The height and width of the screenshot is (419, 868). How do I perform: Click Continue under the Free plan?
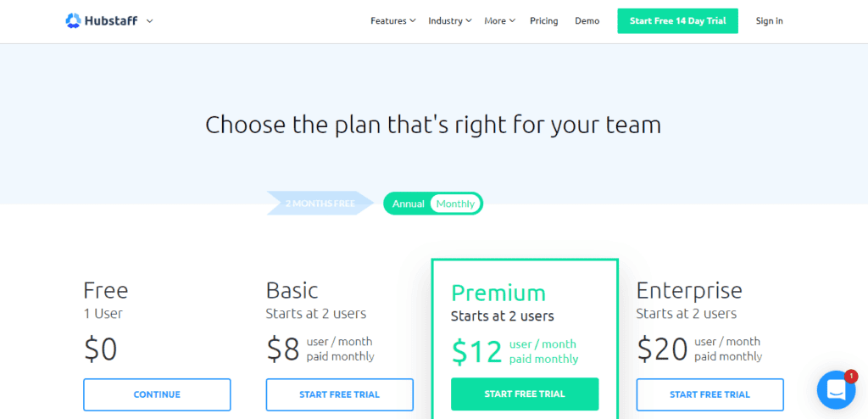[157, 394]
